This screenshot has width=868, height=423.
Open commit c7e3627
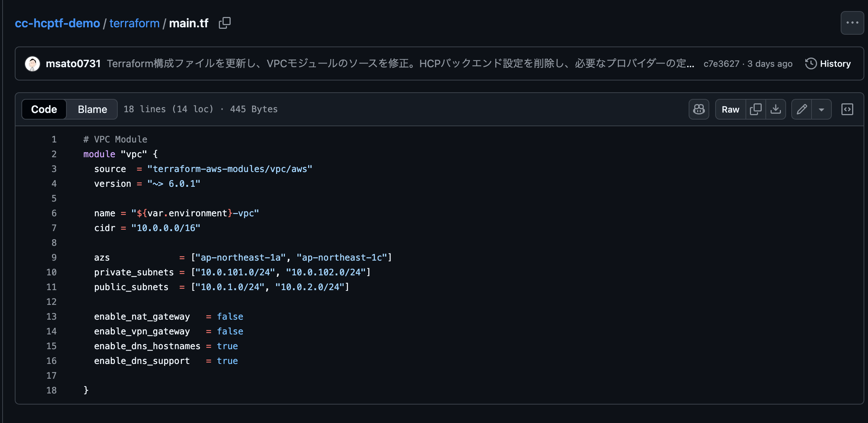tap(721, 63)
